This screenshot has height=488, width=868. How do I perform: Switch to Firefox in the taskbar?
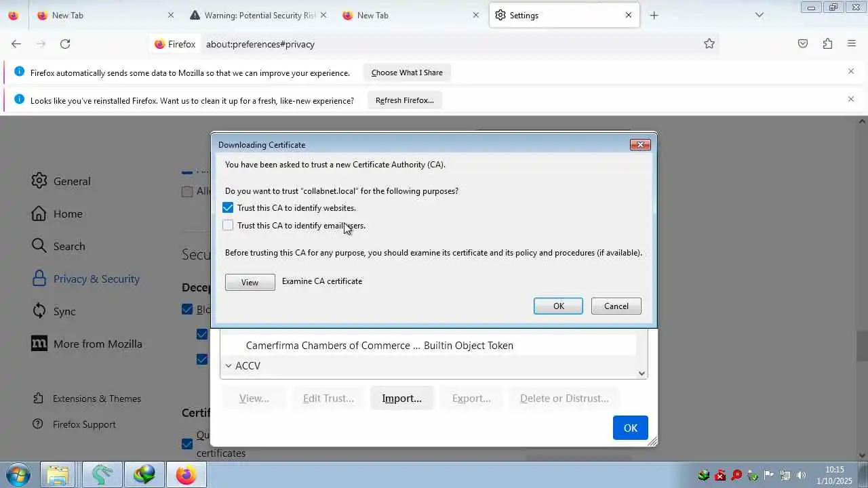point(186,475)
